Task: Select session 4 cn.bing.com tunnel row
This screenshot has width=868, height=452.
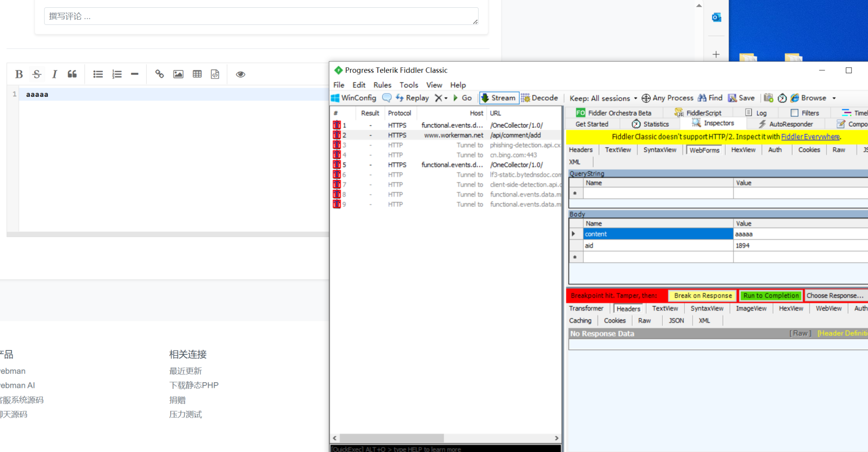Action: 447,155
